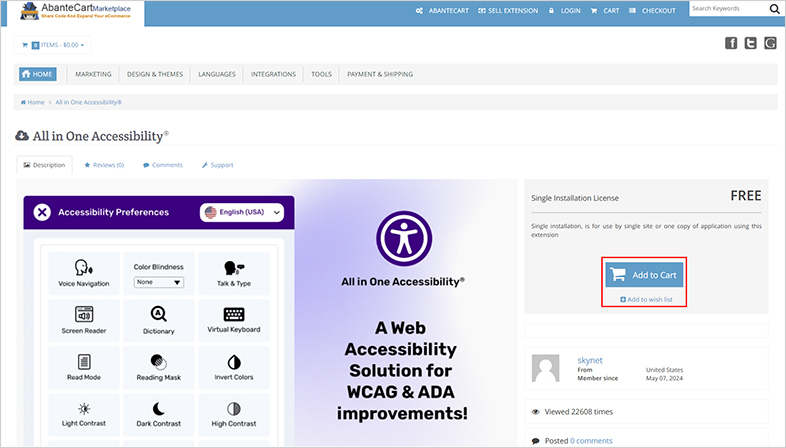
Task: Open the skynet author profile link
Action: point(590,360)
